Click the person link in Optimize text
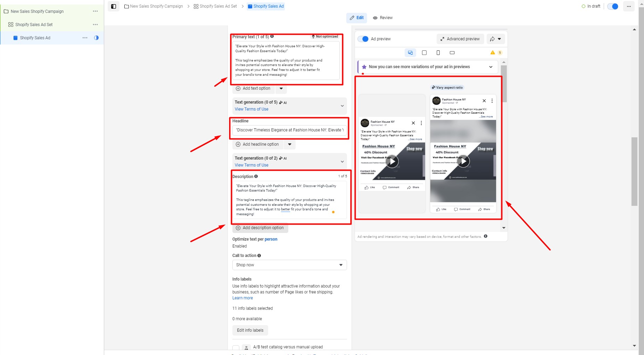This screenshot has height=355, width=644. (271, 239)
